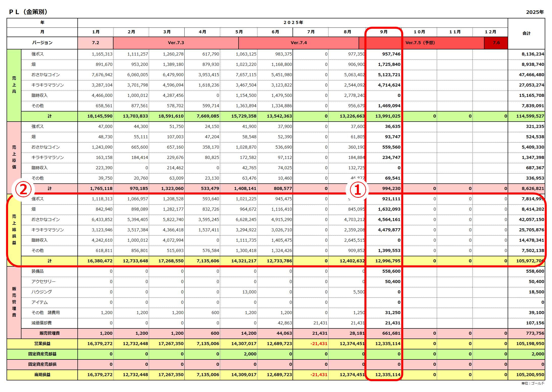Click the 販売管理費 category side label
Image resolution: width=552 pixels, height=392 pixels.
pyautogui.click(x=14, y=302)
